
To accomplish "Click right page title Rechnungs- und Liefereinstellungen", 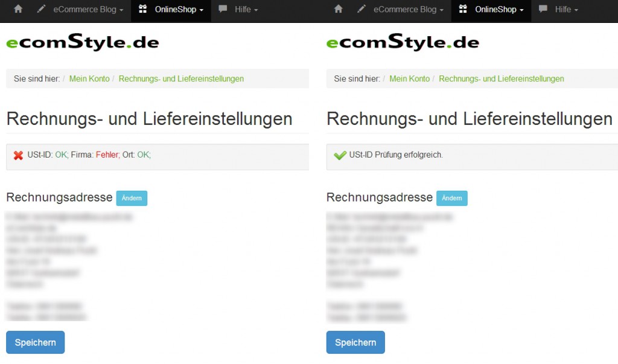I will coord(470,119).
